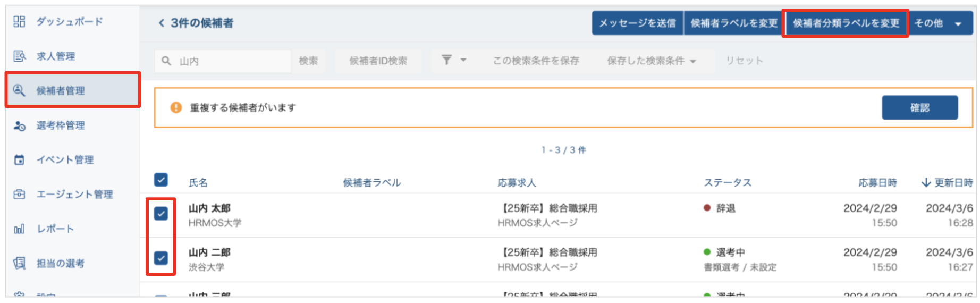Viewport: 980px width, 303px height.
Task: Open the その他 dropdown menu
Action: tap(938, 23)
